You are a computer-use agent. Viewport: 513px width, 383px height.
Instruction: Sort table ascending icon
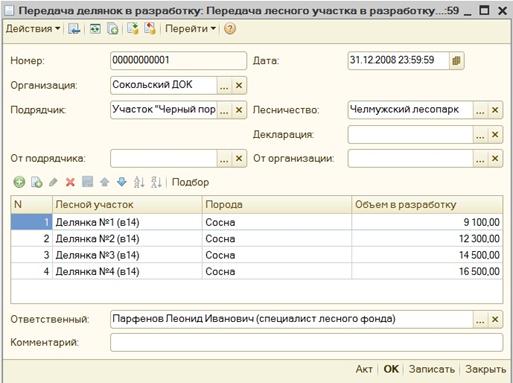point(139,182)
